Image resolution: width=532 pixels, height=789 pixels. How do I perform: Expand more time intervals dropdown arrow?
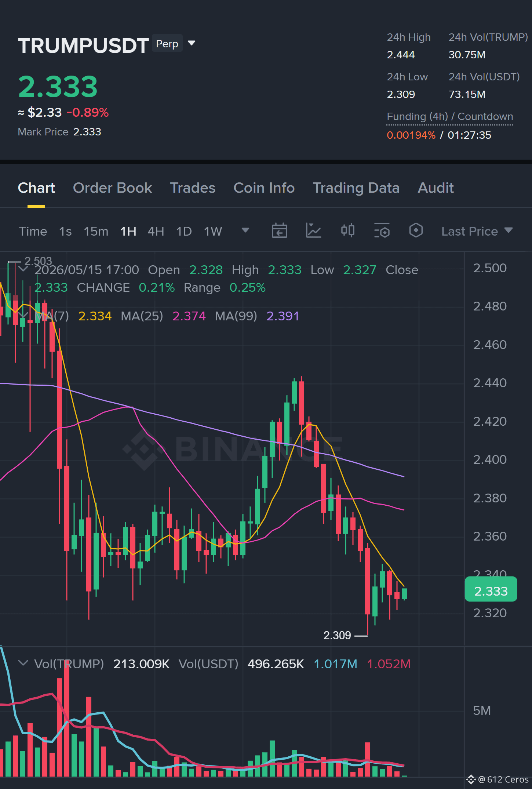(x=245, y=230)
